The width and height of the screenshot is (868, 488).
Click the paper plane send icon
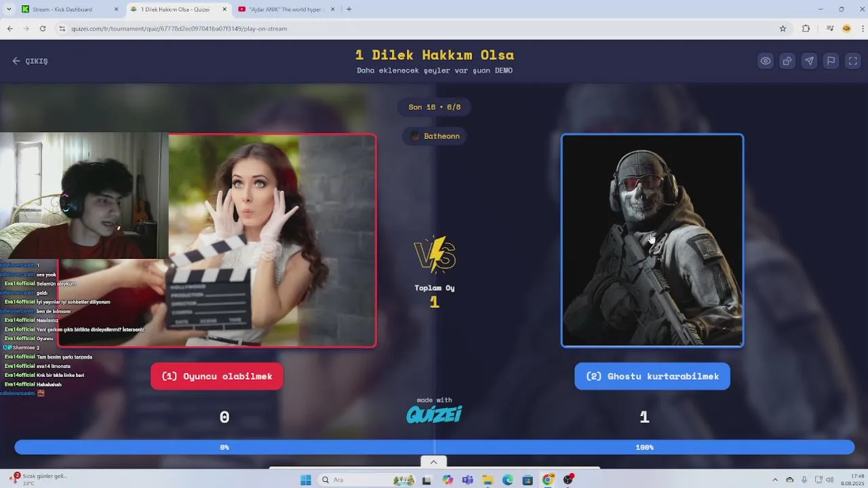[x=809, y=61]
